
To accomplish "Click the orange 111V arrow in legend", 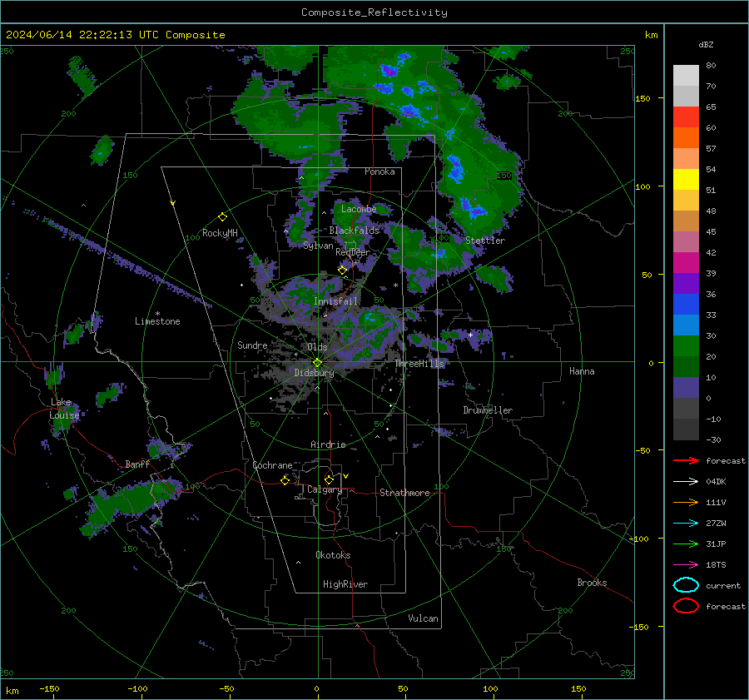I will click(x=686, y=502).
